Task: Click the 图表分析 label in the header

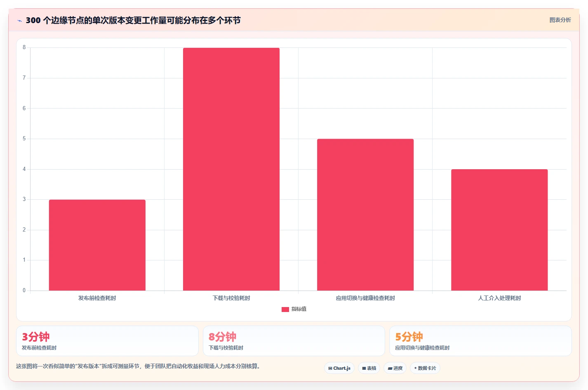Action: tap(560, 20)
